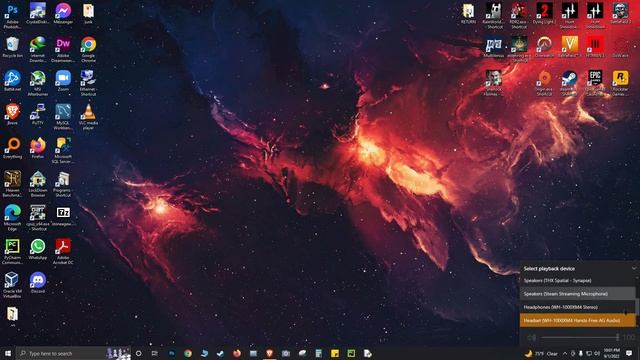Open the PyCharm Community desktop shortcut

pos(12,251)
